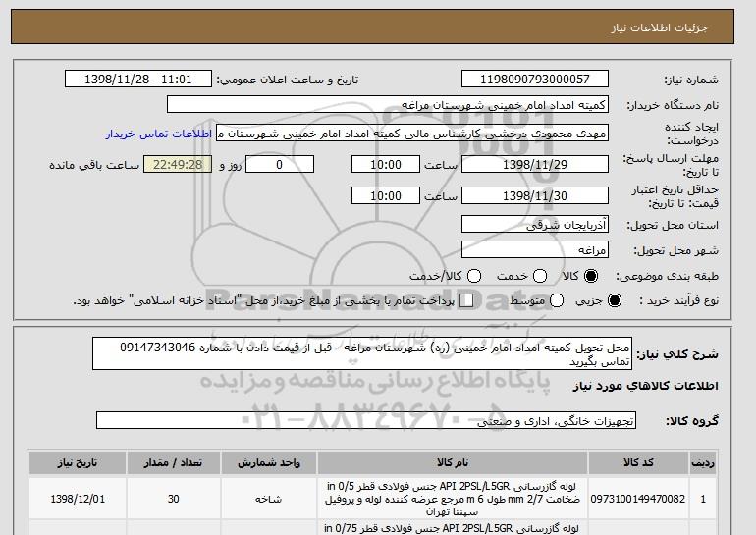Viewport: 756px width, 535px height.
Task: Click the days remaining field showing 0
Action: 280,164
